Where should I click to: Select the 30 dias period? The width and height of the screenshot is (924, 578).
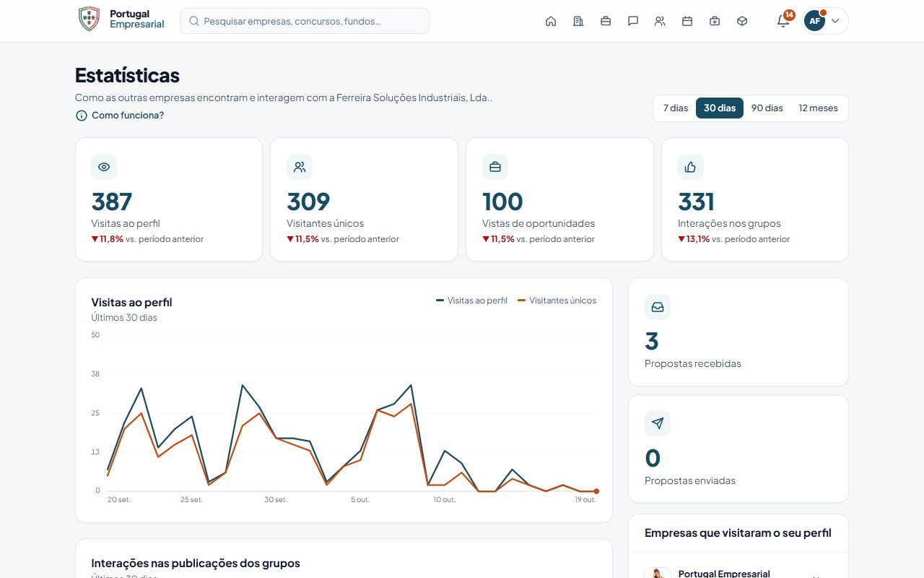click(720, 108)
